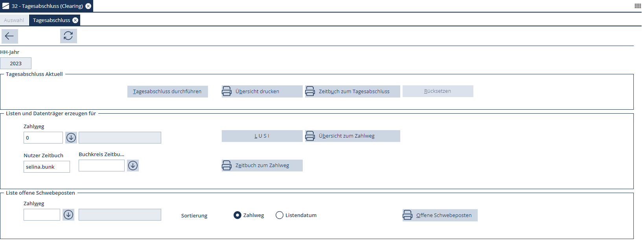Click the LUSI button
644x243 pixels.
(262, 136)
